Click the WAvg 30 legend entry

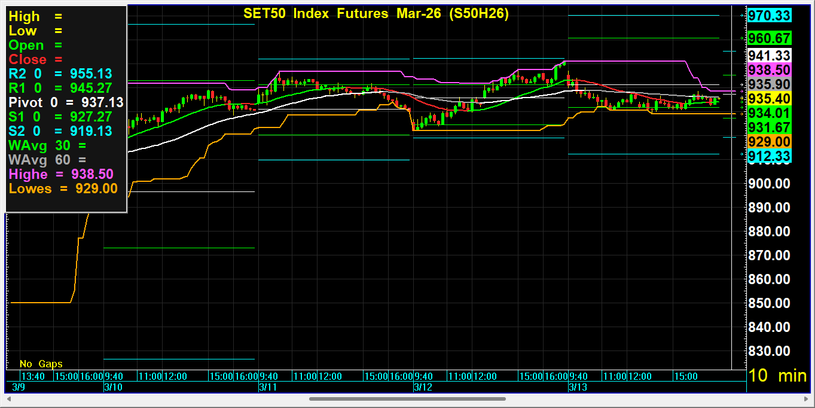35,145
